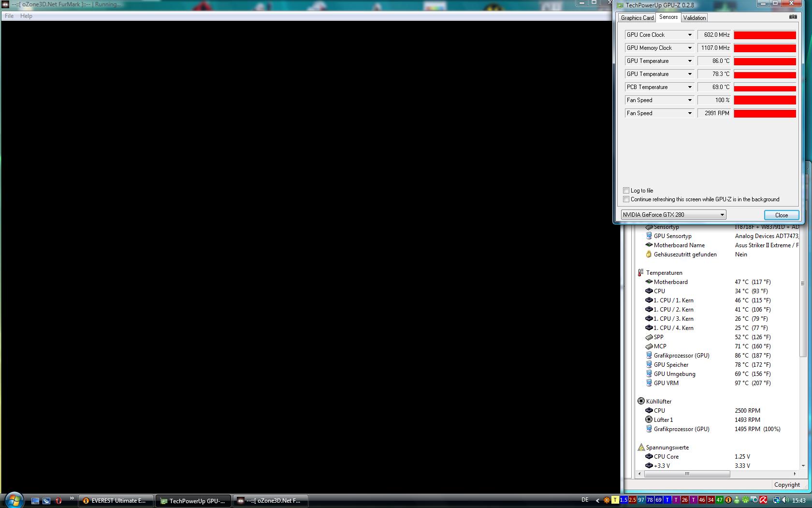This screenshot has height=508, width=812.
Task: Click the Switch between windows quick launch icon
Action: coord(46,501)
